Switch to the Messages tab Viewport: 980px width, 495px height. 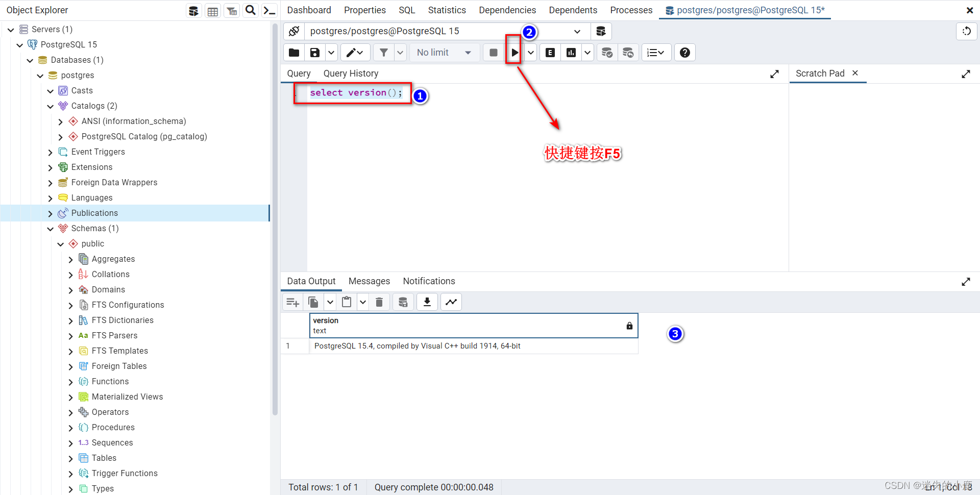pos(369,281)
